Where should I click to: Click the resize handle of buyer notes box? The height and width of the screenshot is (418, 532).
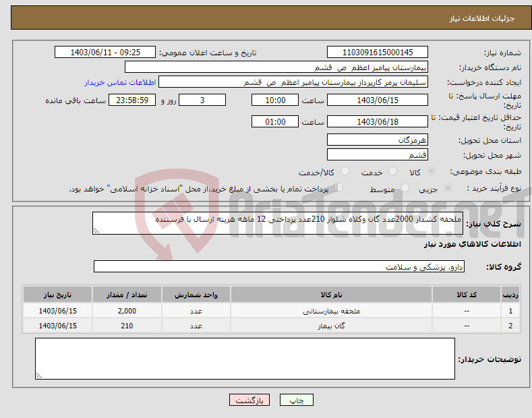39,376
